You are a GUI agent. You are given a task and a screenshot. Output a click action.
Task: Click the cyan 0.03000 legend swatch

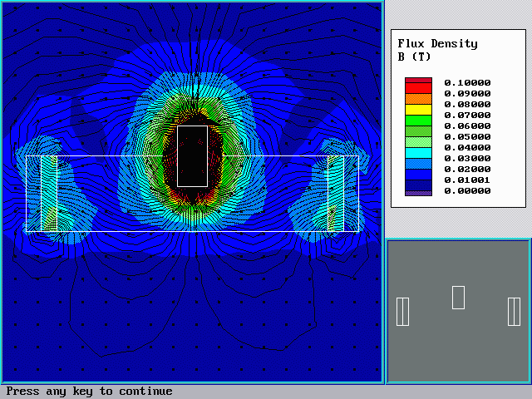tap(418, 153)
